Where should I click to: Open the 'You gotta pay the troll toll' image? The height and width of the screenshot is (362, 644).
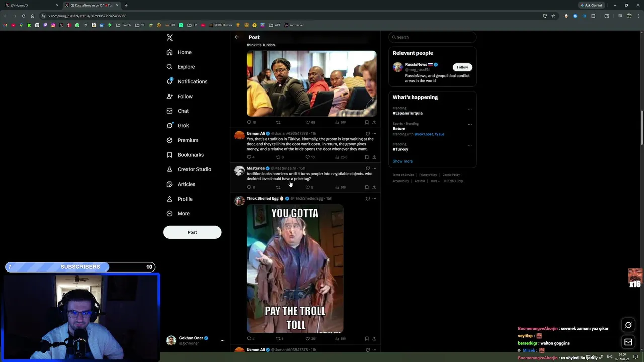pyautogui.click(x=295, y=268)
